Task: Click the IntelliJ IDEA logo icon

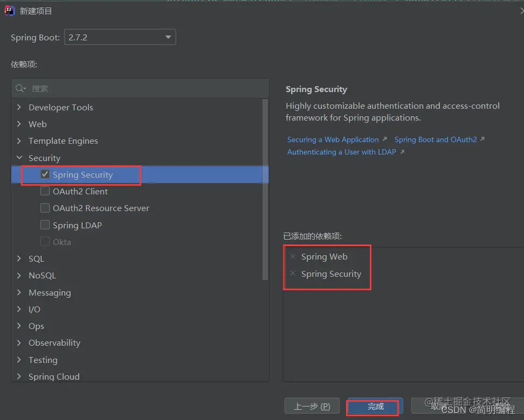Action: click(x=9, y=11)
